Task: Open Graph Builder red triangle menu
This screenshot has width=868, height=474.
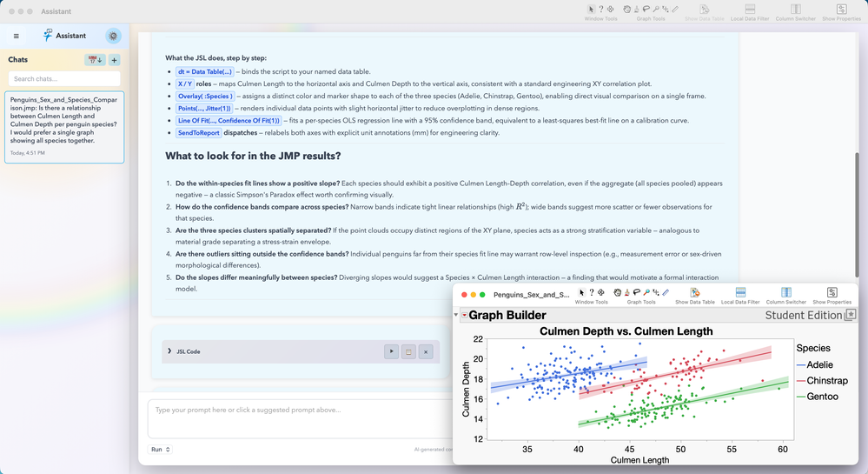Action: pyautogui.click(x=465, y=315)
